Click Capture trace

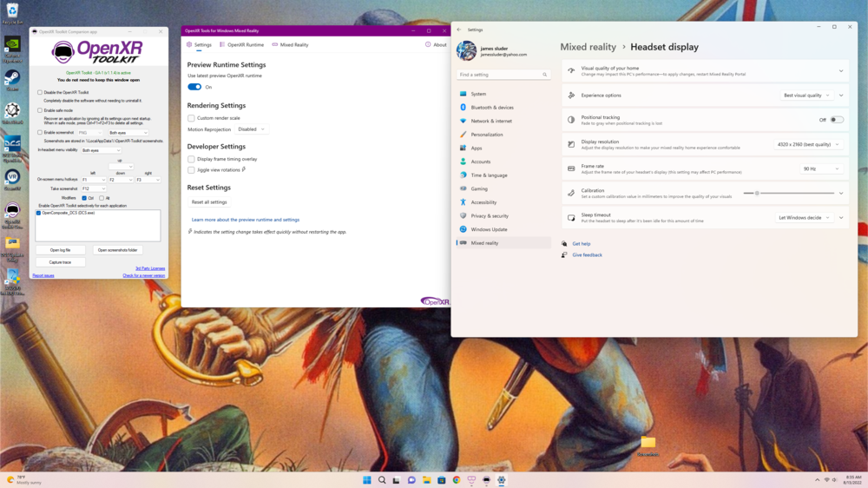tap(61, 262)
